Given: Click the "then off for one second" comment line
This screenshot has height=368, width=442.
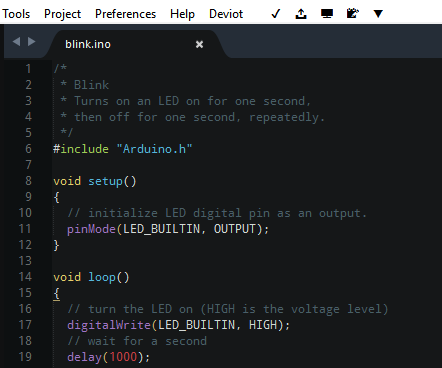Looking at the screenshot, I should pos(192,117).
